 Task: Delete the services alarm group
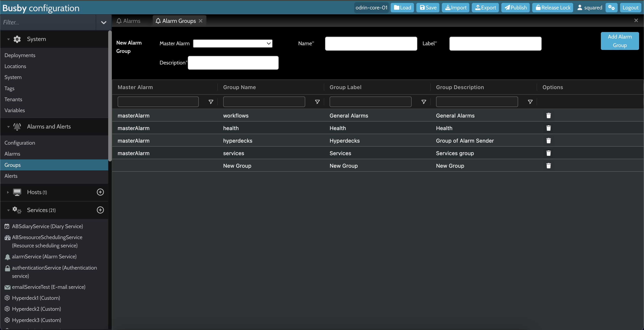(549, 153)
